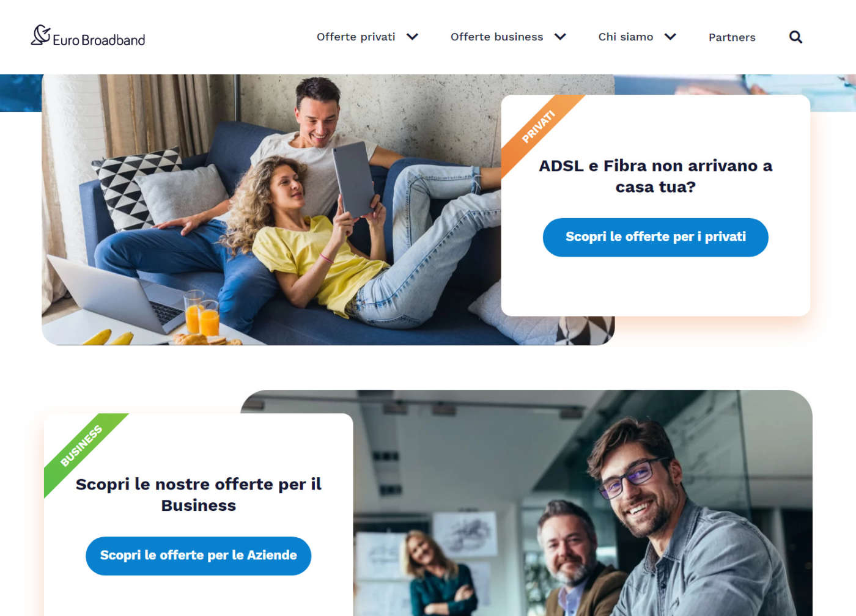Click the orange PRIVATI ribbon
The image size is (856, 616).
click(539, 128)
